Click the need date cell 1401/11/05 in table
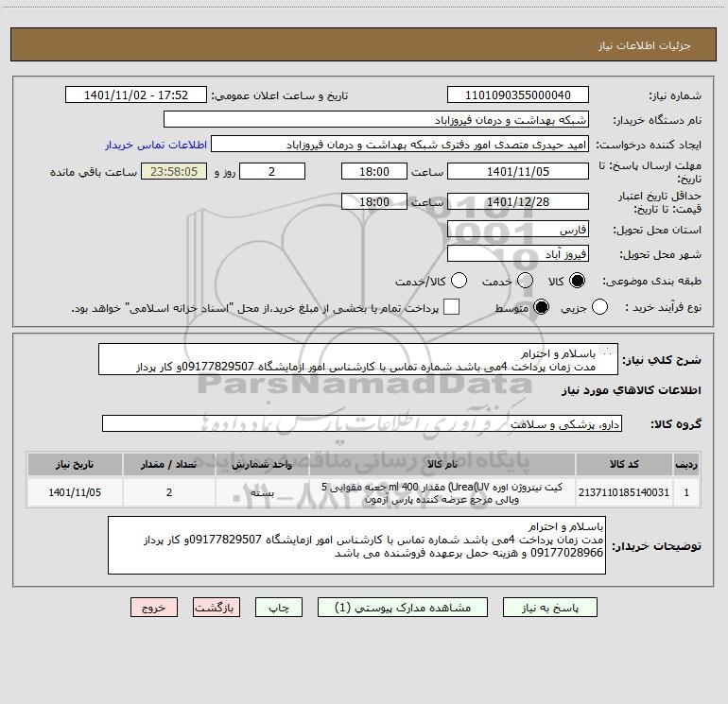This screenshot has height=704, width=728. pyautogui.click(x=75, y=492)
